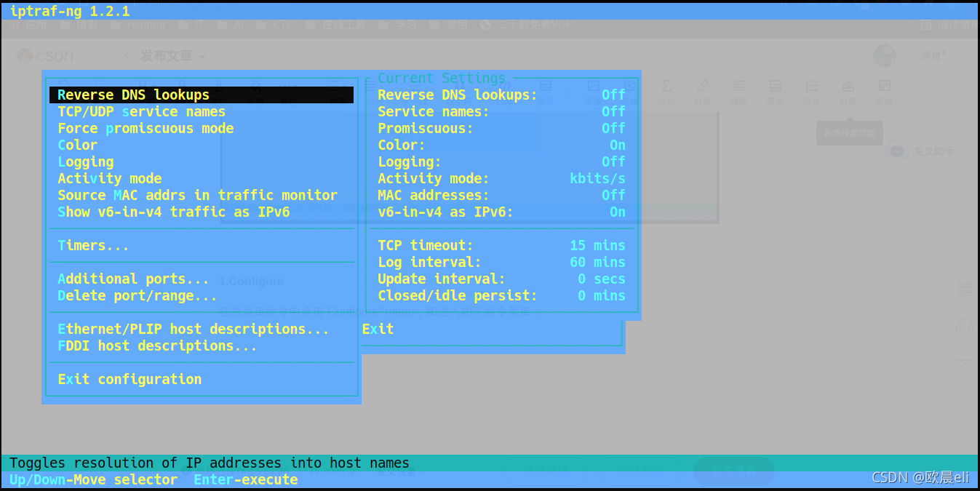Select the Color menu option
This screenshot has height=491, width=980.
pos(77,145)
